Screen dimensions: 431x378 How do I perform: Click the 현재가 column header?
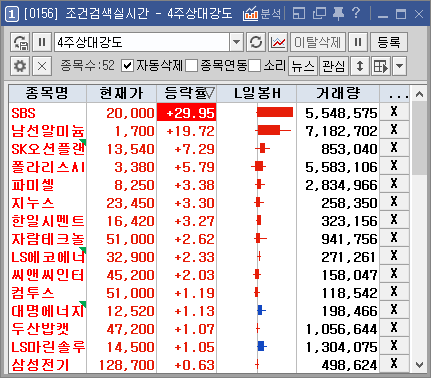coord(121,93)
